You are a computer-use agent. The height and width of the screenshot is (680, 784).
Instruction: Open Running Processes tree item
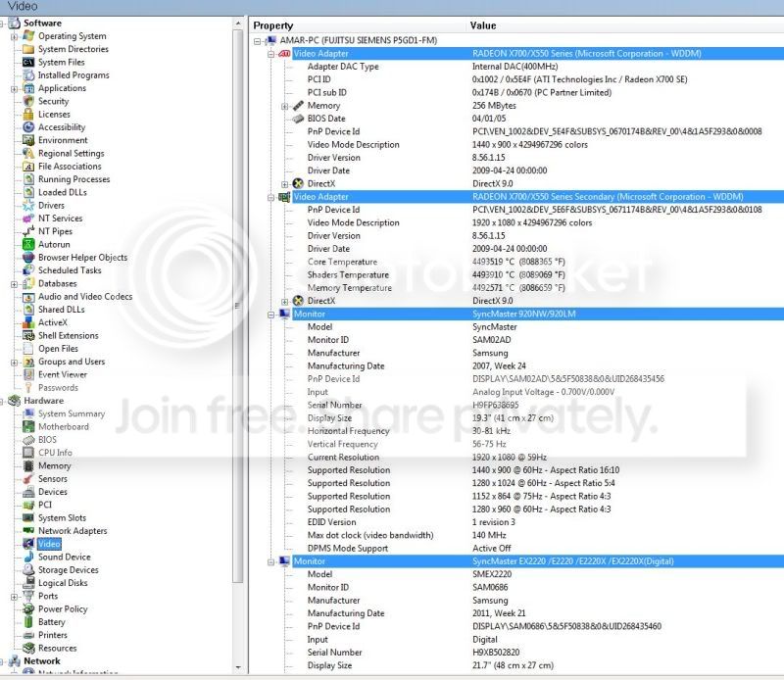tap(74, 179)
